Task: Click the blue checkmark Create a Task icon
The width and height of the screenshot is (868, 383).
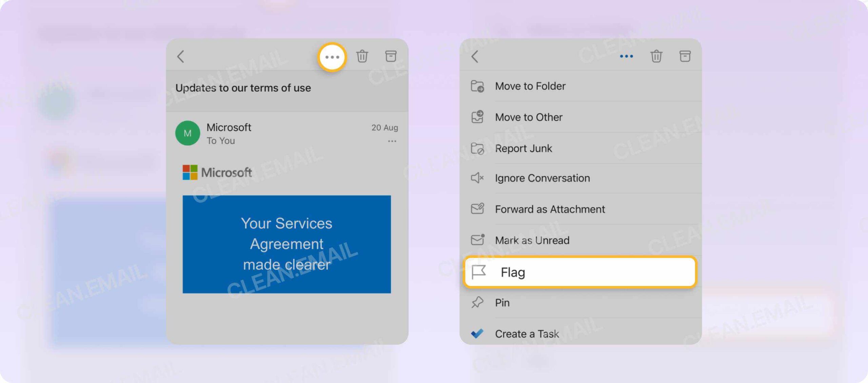Action: pos(477,334)
